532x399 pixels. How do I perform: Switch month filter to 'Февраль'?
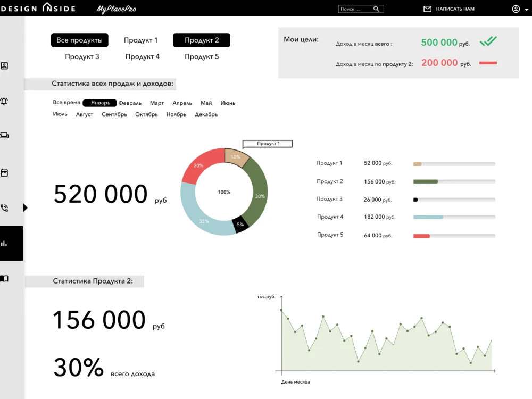tap(130, 103)
